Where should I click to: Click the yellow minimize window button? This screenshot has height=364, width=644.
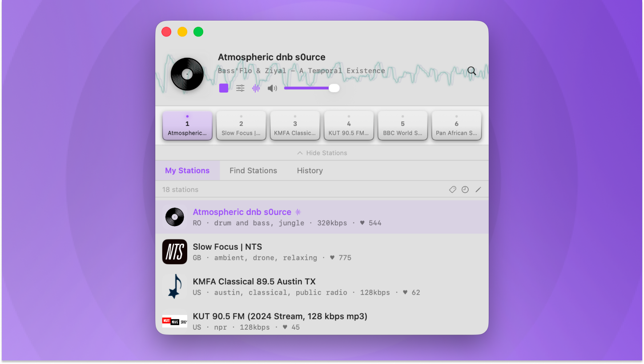point(182,32)
